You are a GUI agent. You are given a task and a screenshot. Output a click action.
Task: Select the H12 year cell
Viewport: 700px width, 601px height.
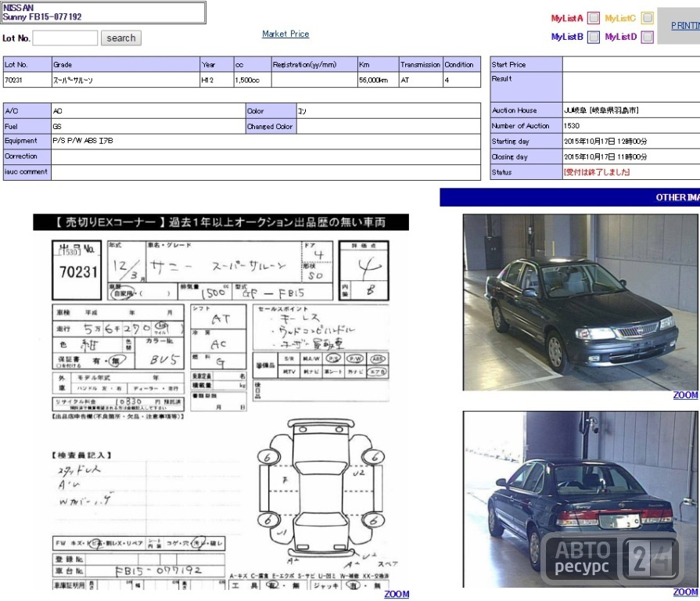coord(217,80)
